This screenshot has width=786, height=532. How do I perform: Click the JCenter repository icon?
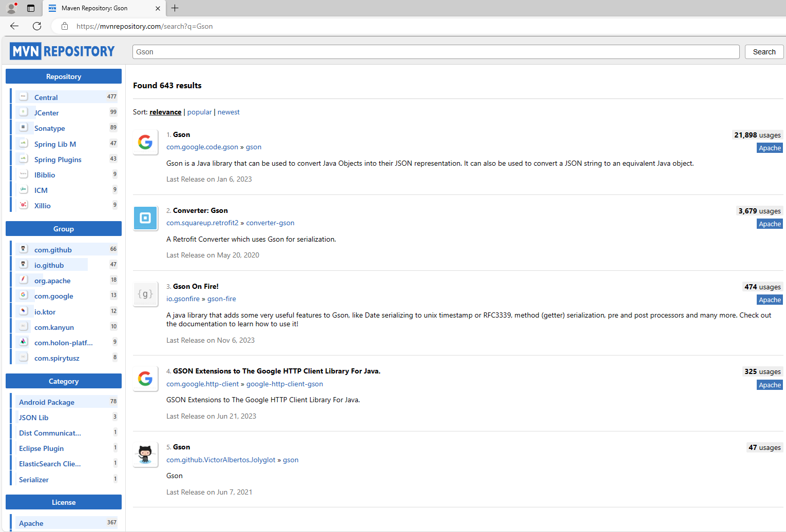pos(24,112)
